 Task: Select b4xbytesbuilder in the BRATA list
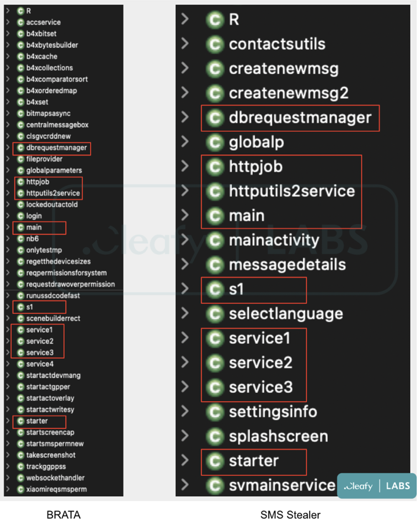click(52, 45)
